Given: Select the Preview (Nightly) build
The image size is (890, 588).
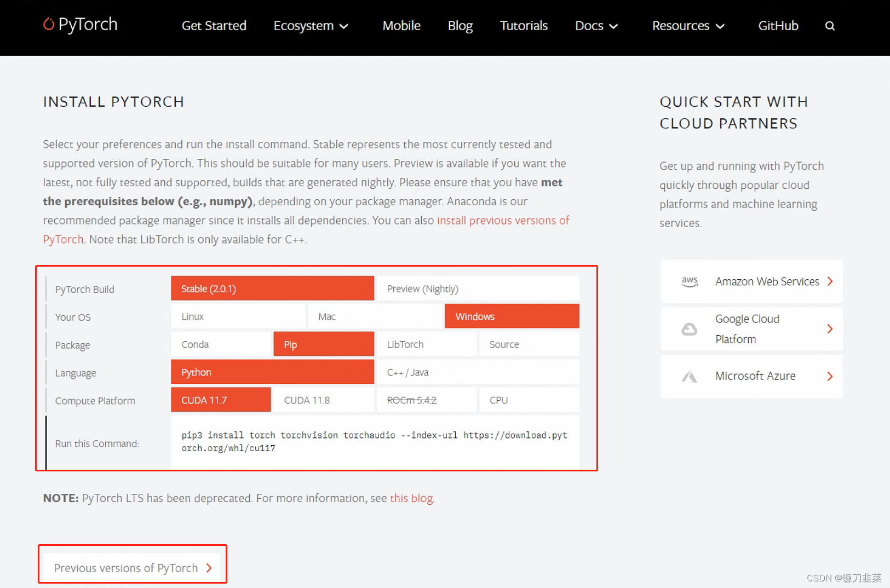Looking at the screenshot, I should tap(478, 289).
